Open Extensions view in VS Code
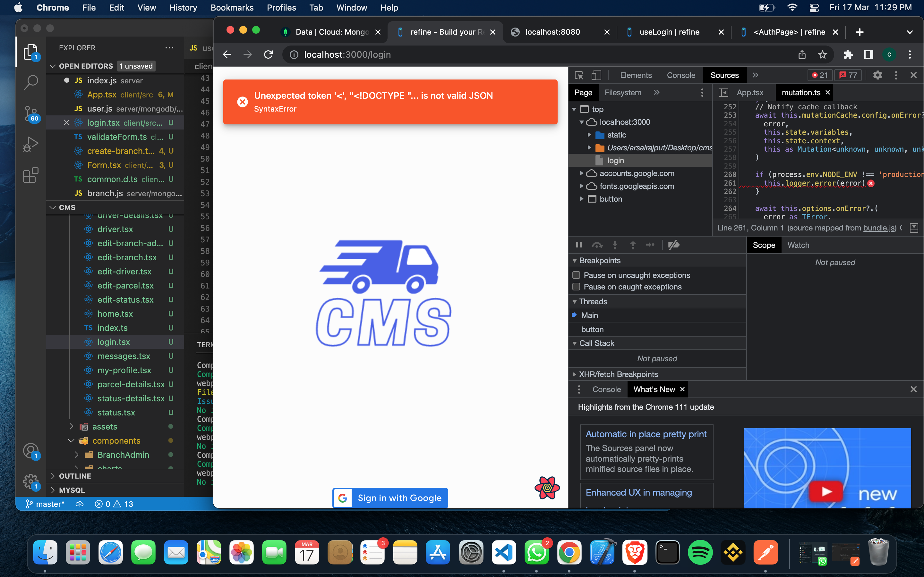Image resolution: width=924 pixels, height=577 pixels. tap(30, 176)
